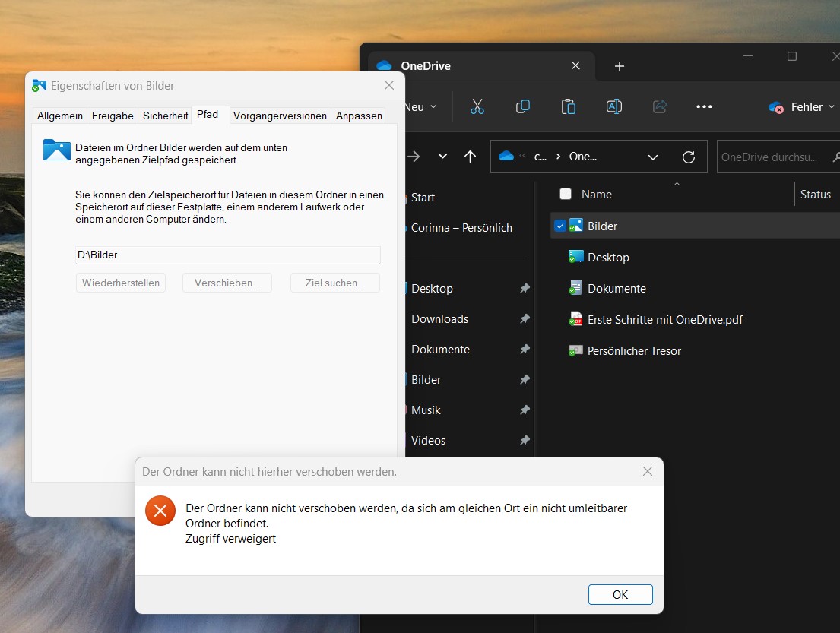Click the pin icon next to Dokumente
This screenshot has width=840, height=633.
(x=525, y=349)
